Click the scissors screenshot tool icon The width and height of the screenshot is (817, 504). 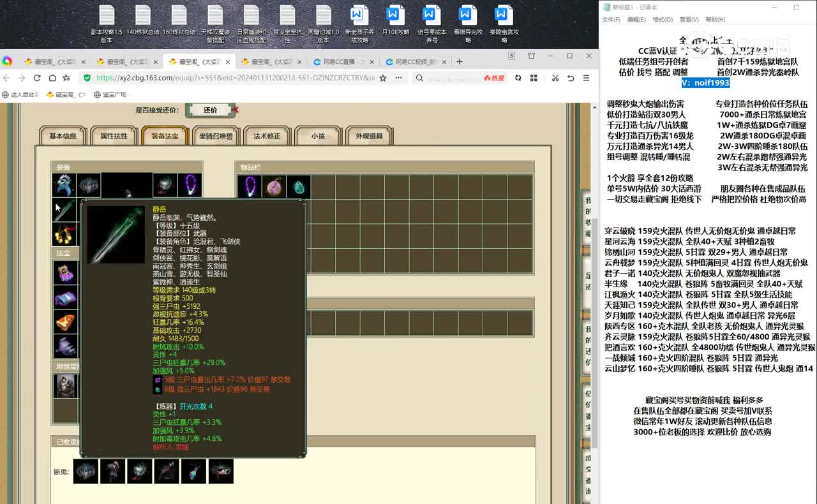555,78
